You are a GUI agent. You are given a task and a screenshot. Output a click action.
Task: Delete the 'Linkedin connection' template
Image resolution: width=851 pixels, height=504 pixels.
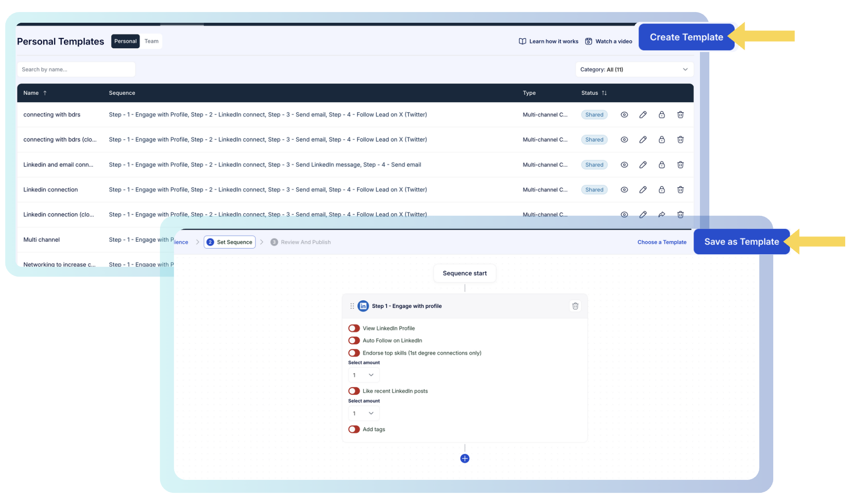pos(680,190)
